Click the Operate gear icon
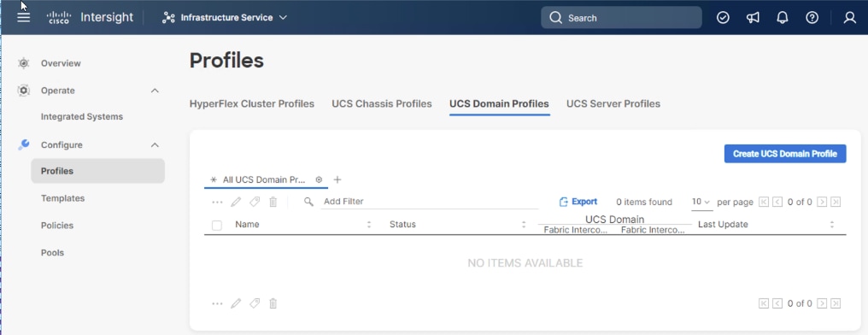Viewport: 868px width, 335px height. [23, 91]
